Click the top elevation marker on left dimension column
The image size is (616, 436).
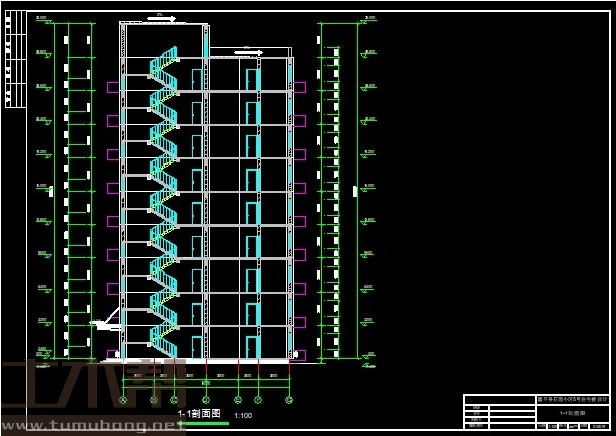pyautogui.click(x=41, y=19)
